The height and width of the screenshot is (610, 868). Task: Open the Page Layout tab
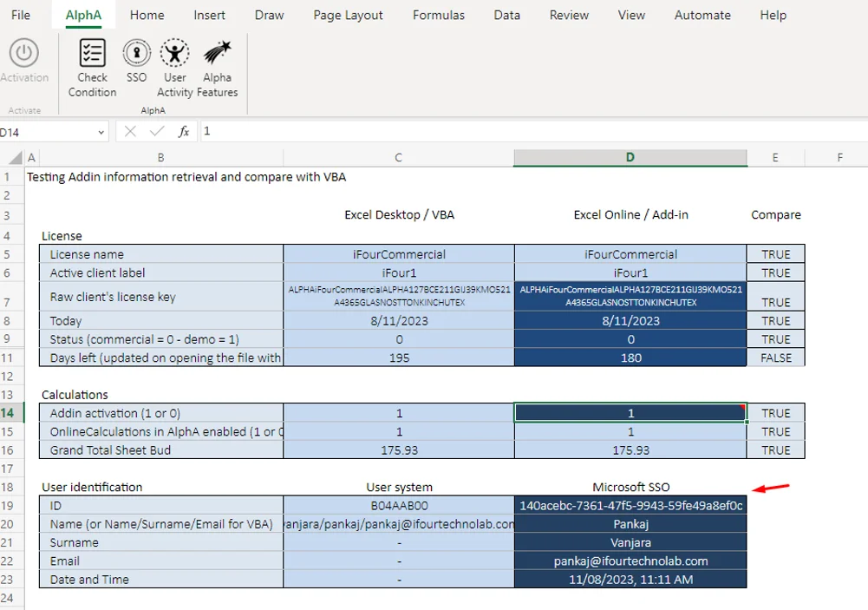[x=349, y=15]
